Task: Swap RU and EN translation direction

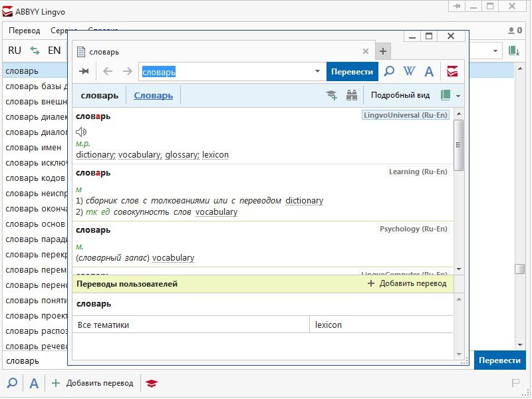Action: coord(35,51)
